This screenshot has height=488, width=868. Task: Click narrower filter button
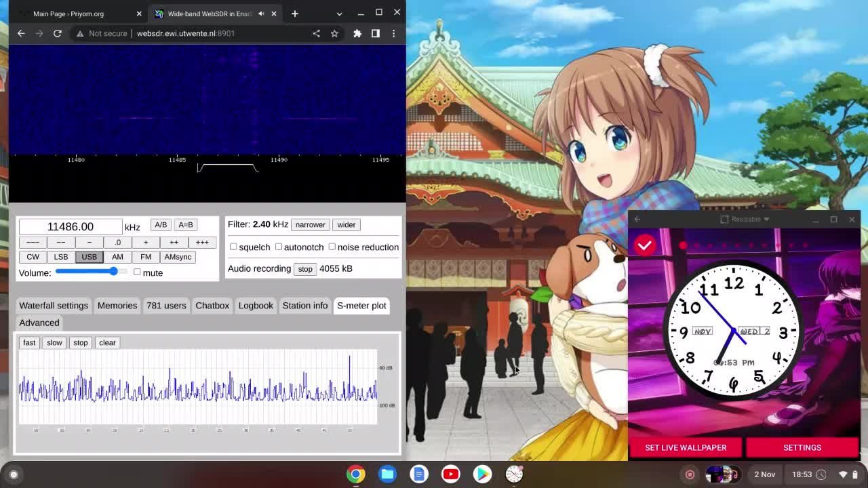pyautogui.click(x=311, y=224)
